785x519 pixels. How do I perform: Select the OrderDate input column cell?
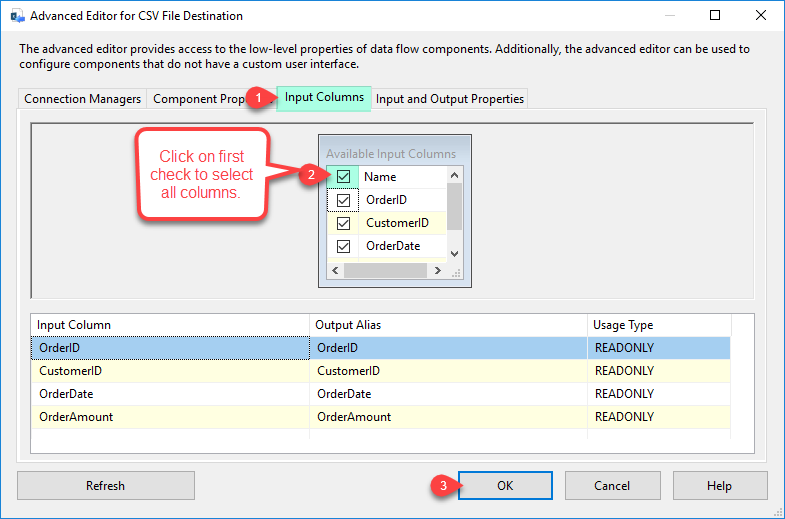(x=170, y=394)
